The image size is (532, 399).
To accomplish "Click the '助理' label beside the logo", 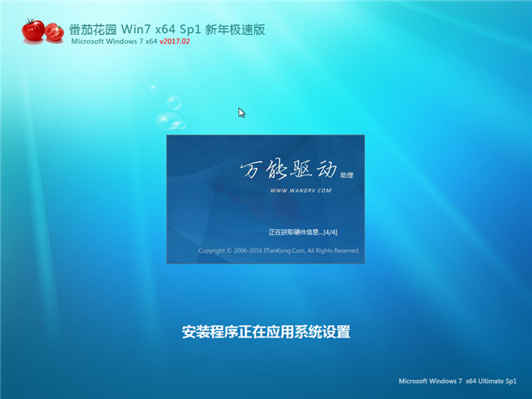I will 347,175.
